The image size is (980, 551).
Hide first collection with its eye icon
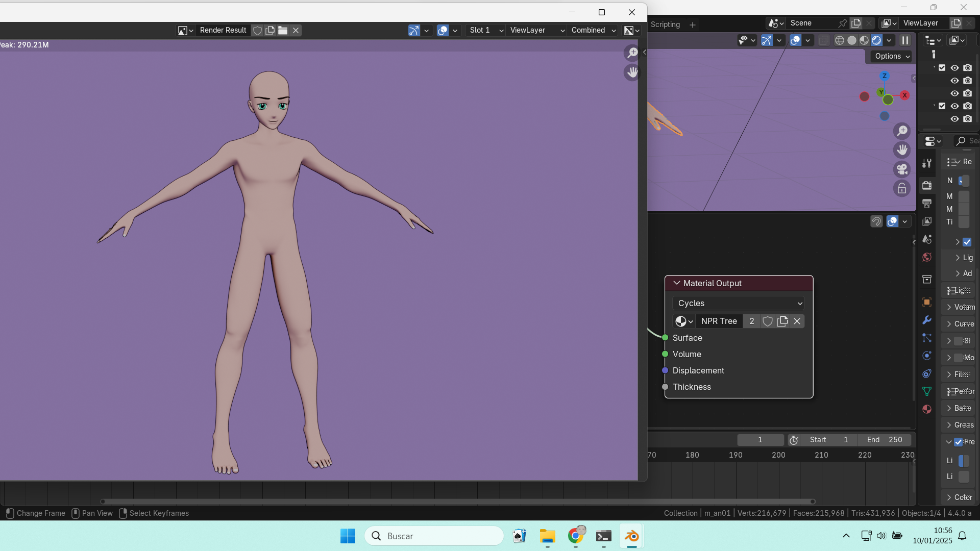(954, 68)
